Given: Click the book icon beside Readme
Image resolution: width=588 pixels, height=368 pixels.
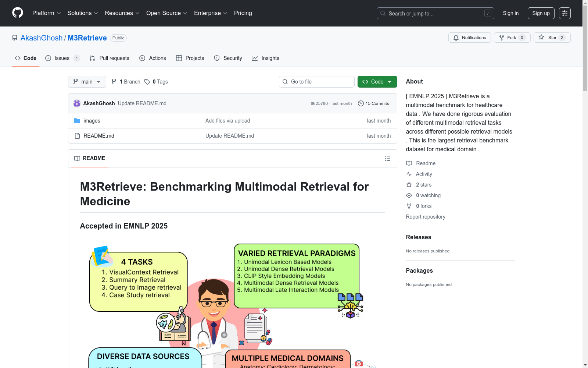Looking at the screenshot, I should [409, 163].
